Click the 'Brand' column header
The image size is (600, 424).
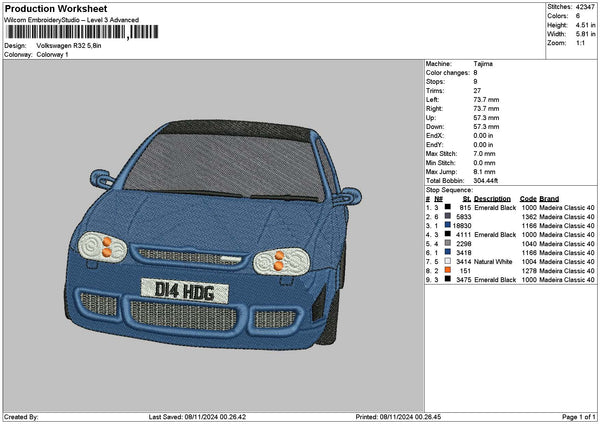[549, 199]
